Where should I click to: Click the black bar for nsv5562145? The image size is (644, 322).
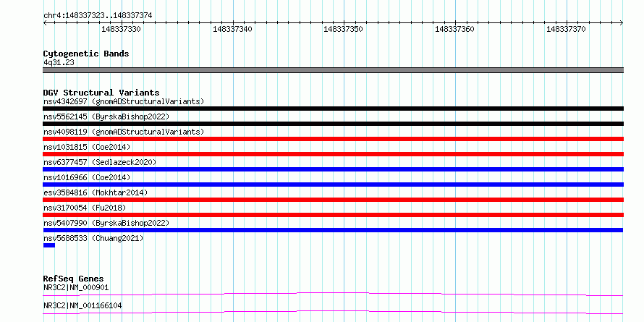click(x=333, y=124)
